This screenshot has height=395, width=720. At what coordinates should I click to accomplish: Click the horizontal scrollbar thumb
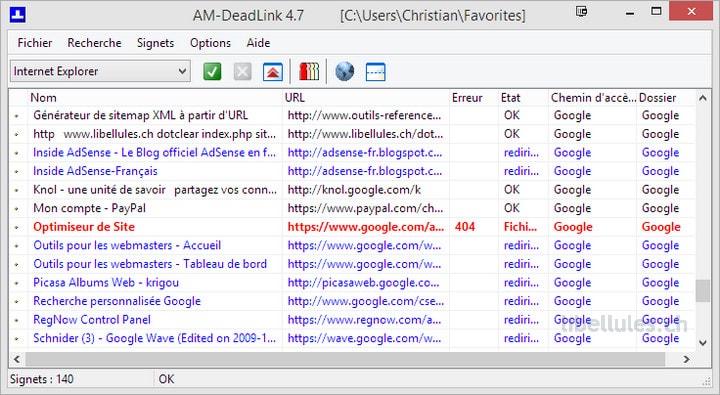pos(345,359)
